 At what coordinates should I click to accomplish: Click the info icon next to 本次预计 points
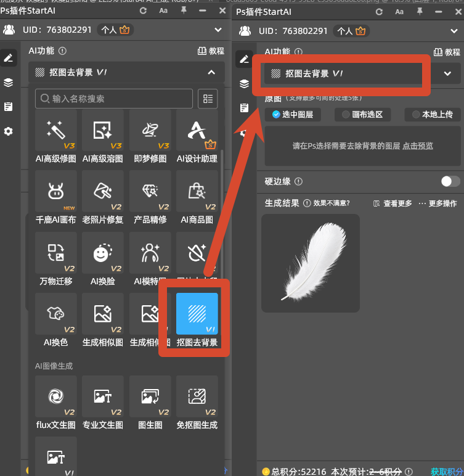pos(409,472)
